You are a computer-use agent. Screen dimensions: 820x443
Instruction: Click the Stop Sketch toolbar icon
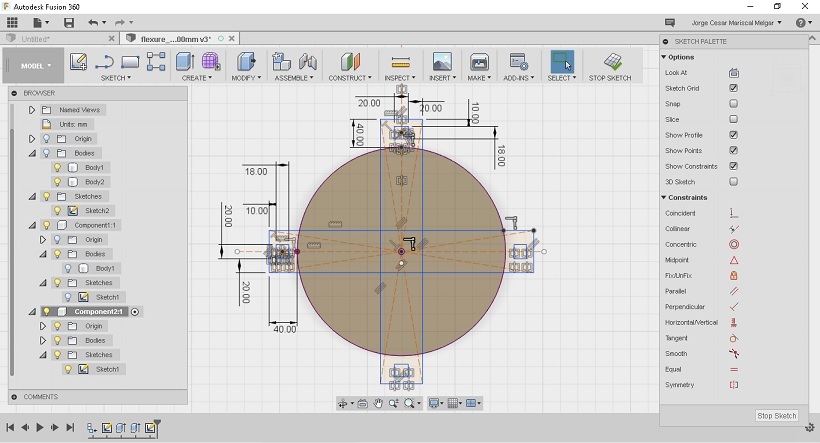point(612,62)
